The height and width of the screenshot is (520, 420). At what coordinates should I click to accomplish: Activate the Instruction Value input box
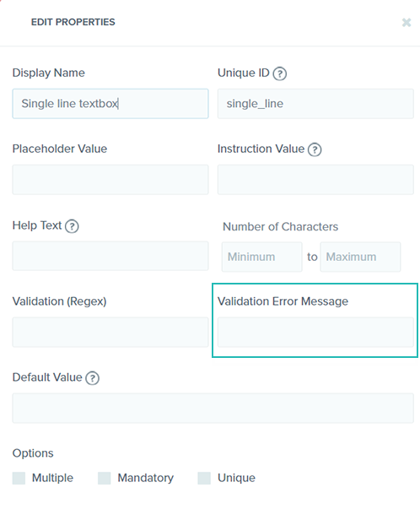315,180
